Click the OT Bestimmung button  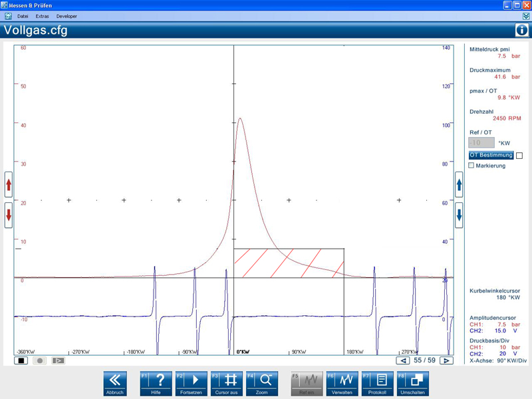[491, 155]
